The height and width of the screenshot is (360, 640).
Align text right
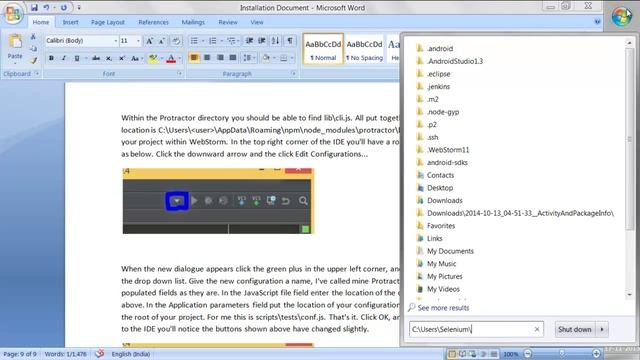click(220, 58)
